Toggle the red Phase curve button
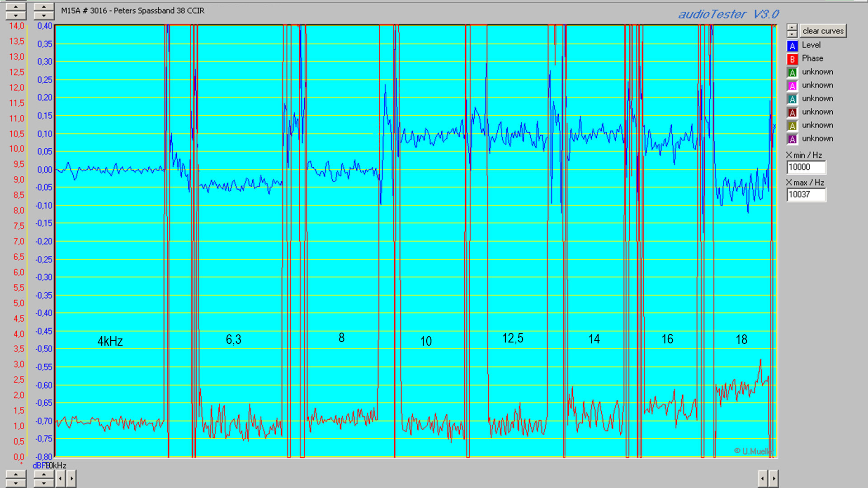Screen dimensions: 868x488 point(792,59)
